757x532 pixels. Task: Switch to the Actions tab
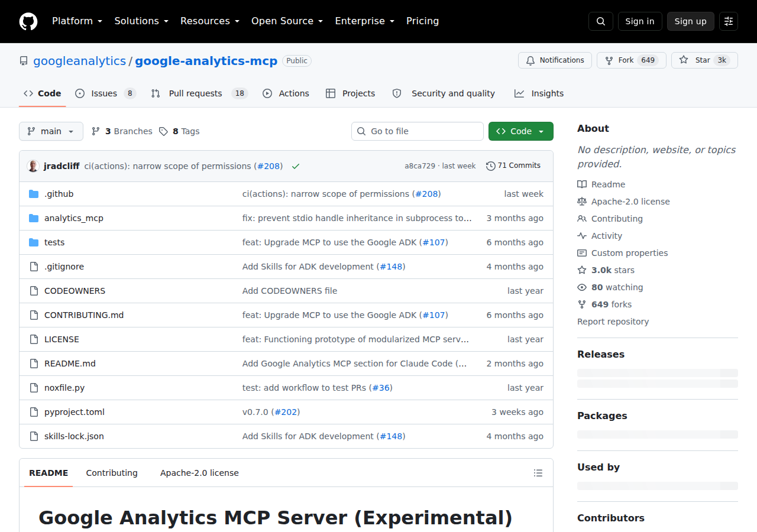[x=286, y=93]
